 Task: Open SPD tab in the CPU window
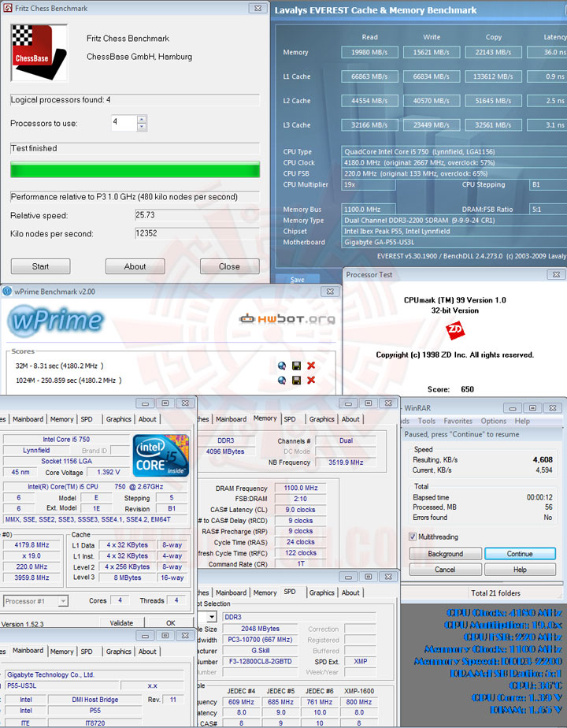coord(87,419)
